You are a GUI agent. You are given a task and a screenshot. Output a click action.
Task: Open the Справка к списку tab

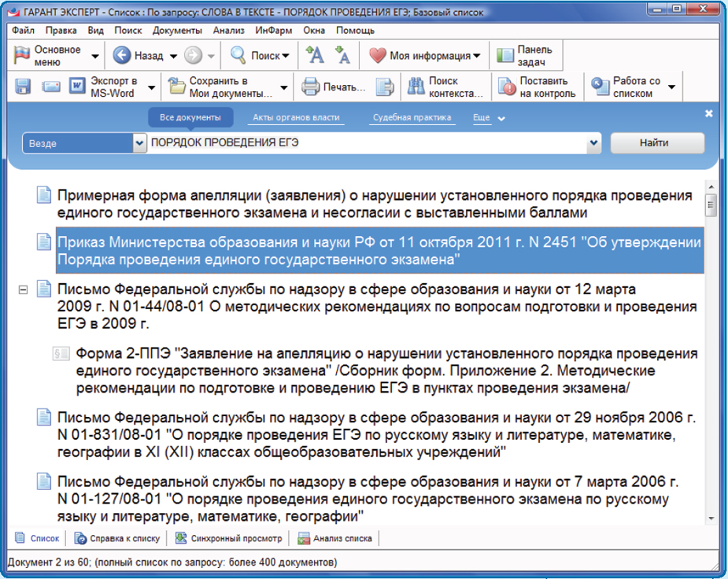[117, 539]
